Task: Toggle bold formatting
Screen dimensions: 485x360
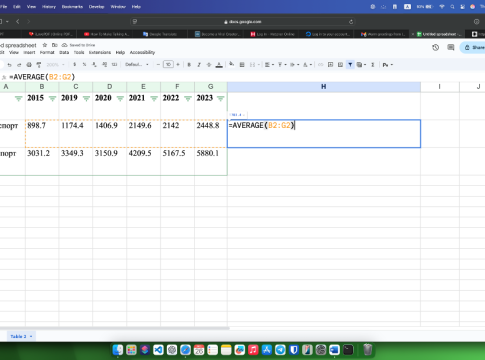Action: point(189,65)
